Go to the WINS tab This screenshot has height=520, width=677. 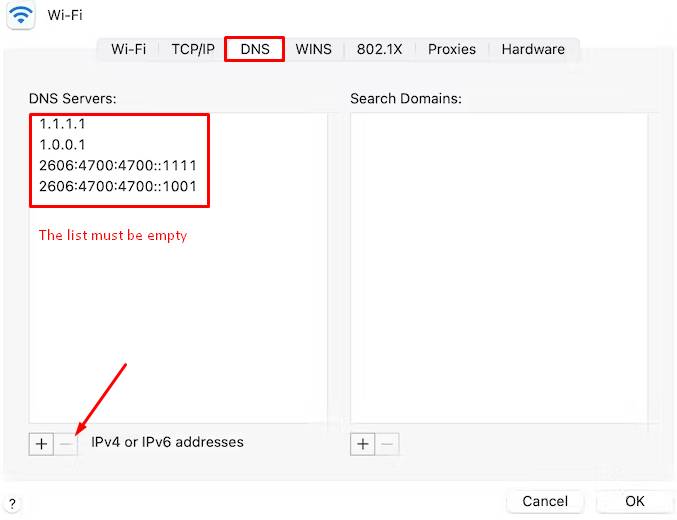click(x=313, y=49)
